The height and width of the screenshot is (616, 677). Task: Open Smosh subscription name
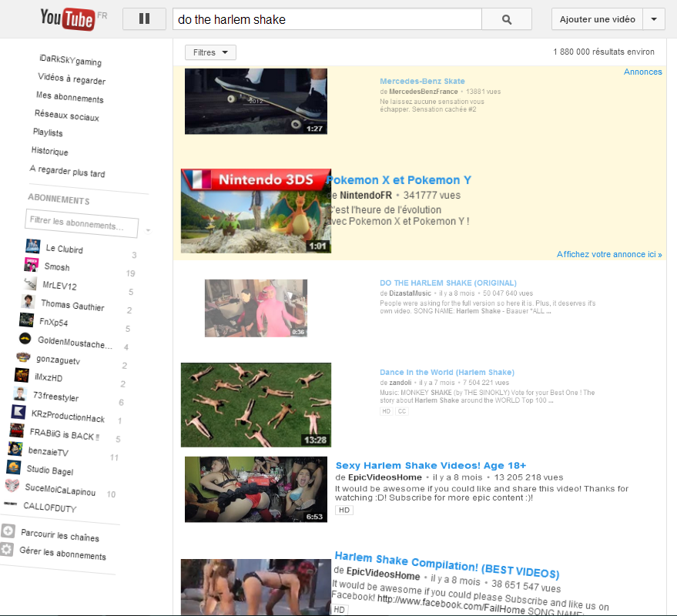click(57, 266)
